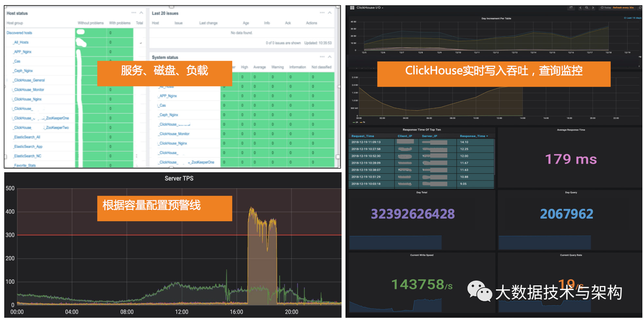644x321 pixels.
Task: Open the Today time range picker
Action: (617, 8)
